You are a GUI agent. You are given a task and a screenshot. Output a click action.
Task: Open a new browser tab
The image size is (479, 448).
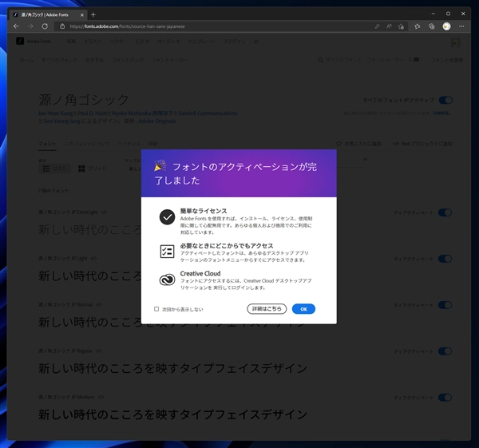(x=93, y=14)
